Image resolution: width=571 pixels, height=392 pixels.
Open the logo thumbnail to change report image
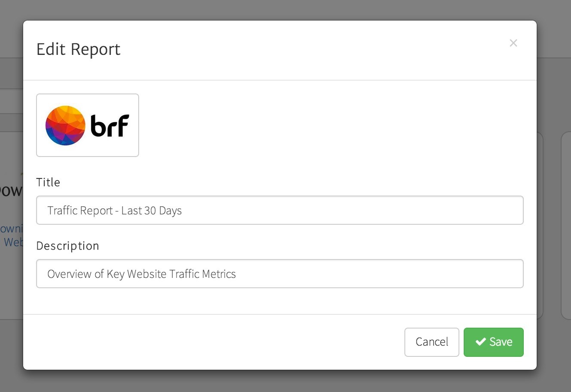(87, 125)
